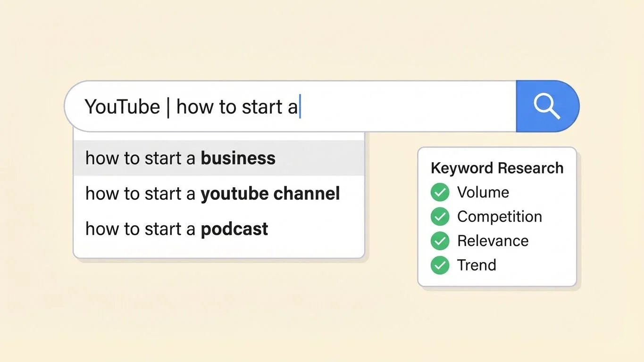Click the blue magnifying glass search button

[x=547, y=106]
